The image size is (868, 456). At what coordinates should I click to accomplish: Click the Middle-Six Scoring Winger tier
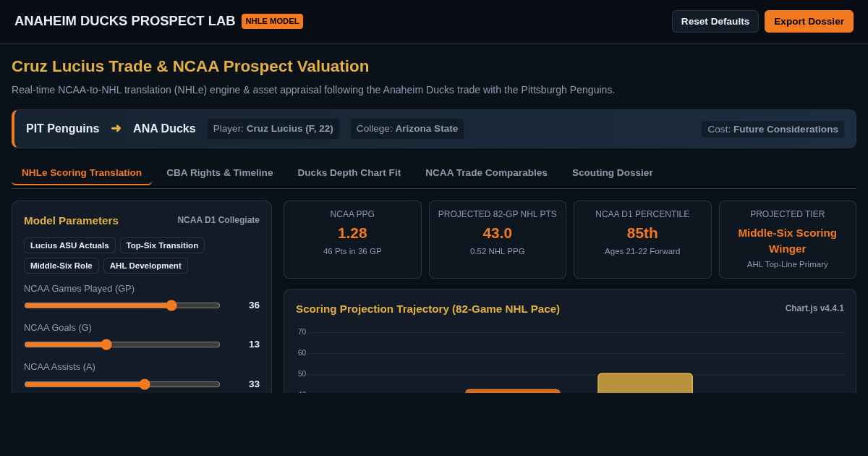click(788, 241)
